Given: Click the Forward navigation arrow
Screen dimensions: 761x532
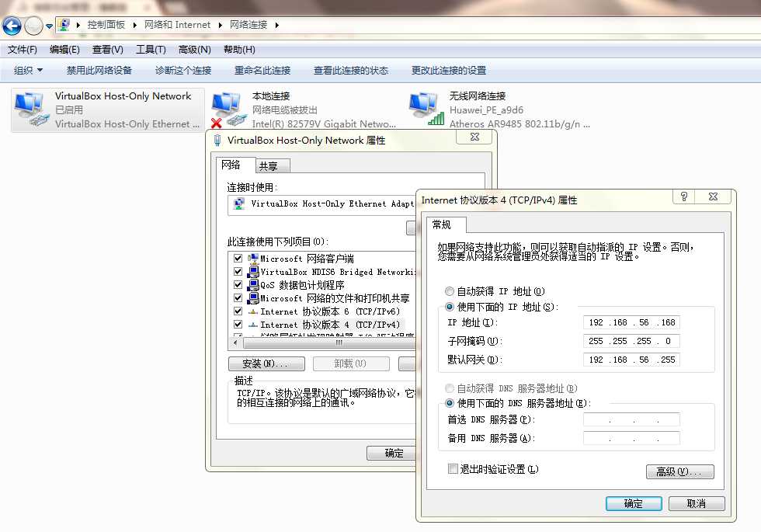Looking at the screenshot, I should [34, 26].
